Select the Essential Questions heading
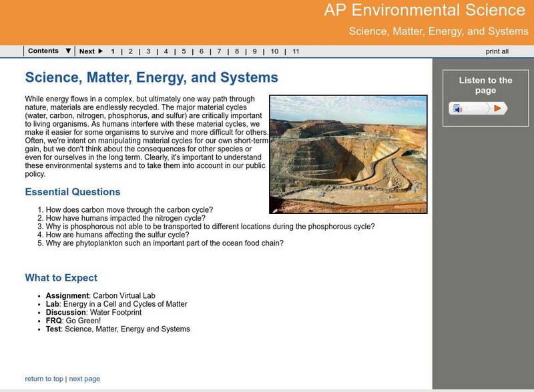The height and width of the screenshot is (392, 534). click(73, 192)
